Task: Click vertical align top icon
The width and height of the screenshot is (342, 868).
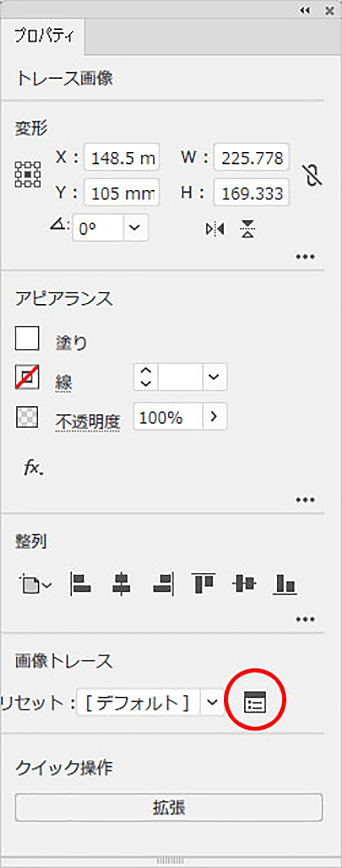Action: tap(203, 583)
